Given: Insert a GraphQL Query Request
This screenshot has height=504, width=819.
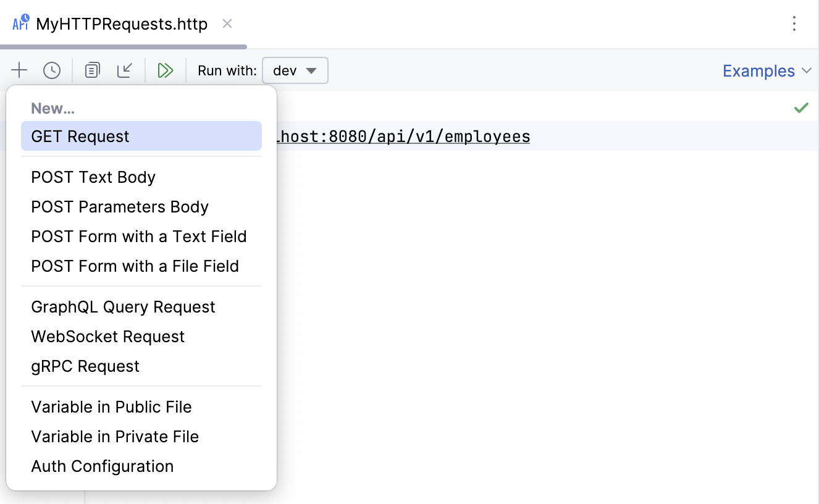Looking at the screenshot, I should pyautogui.click(x=123, y=306).
